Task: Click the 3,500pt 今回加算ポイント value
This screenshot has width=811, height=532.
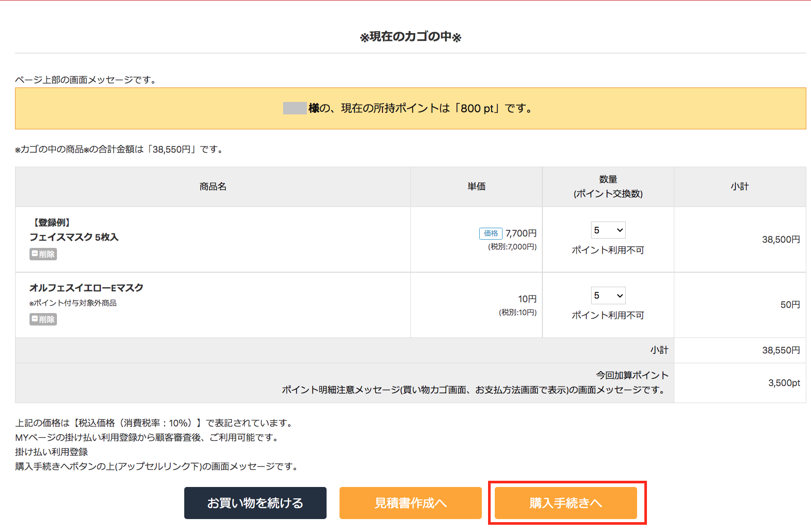Action: 784,383
